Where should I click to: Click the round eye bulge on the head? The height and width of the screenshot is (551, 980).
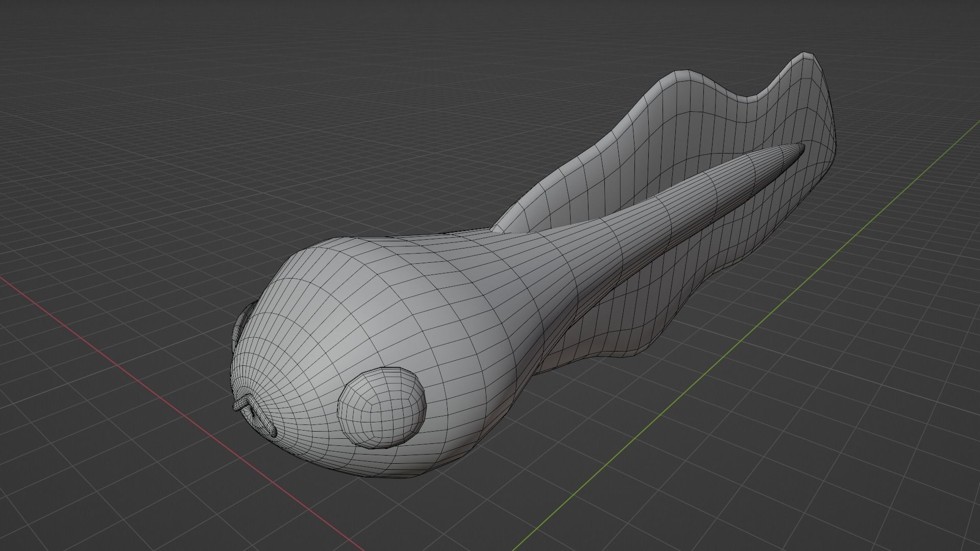(x=382, y=408)
